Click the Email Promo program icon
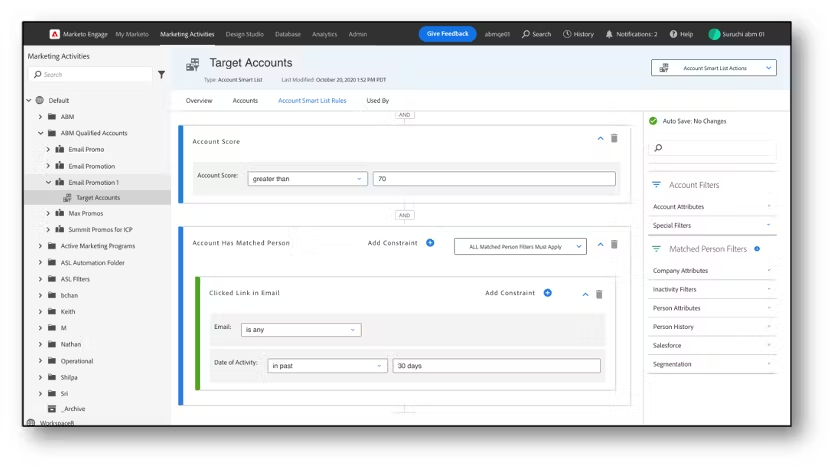Viewport: 834px width, 469px height. coord(60,149)
